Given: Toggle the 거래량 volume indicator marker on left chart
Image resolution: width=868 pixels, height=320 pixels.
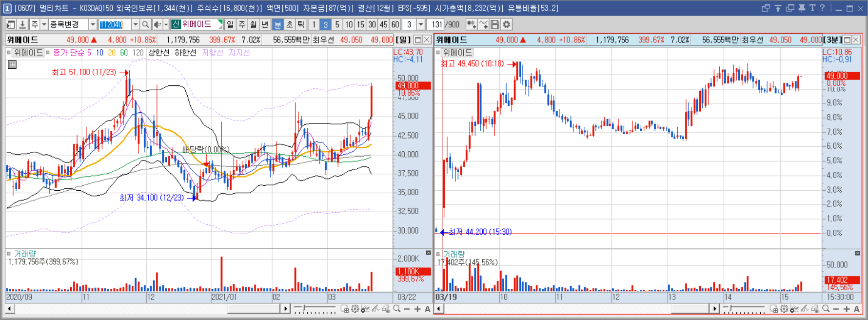Looking at the screenshot, I should pos(9,253).
